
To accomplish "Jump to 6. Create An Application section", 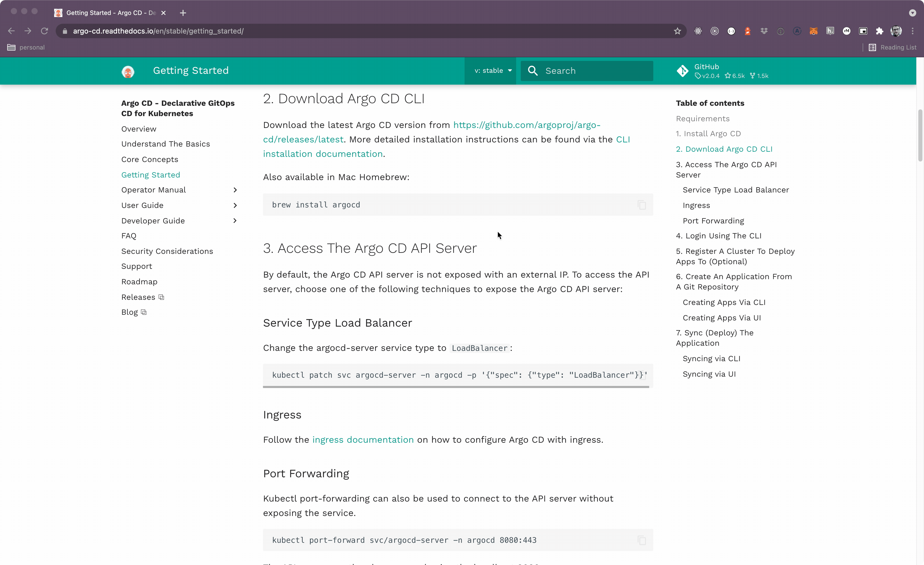I will (x=733, y=282).
